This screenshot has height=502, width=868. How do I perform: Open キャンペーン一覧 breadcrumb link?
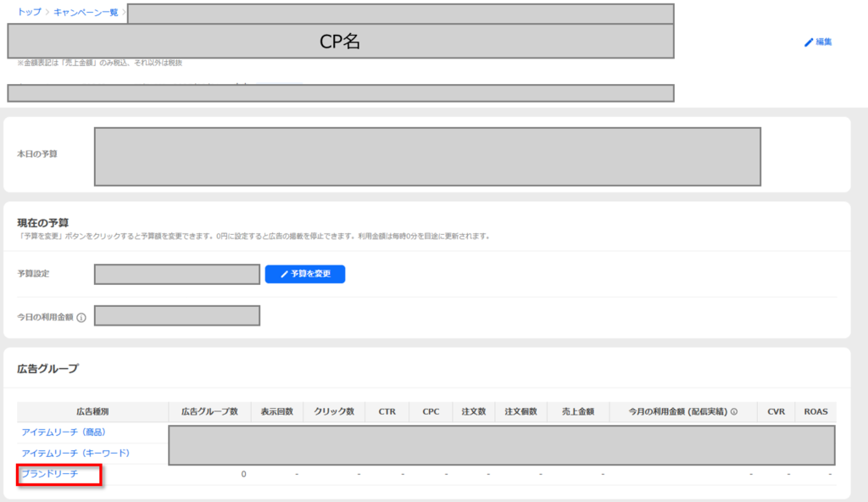point(86,13)
